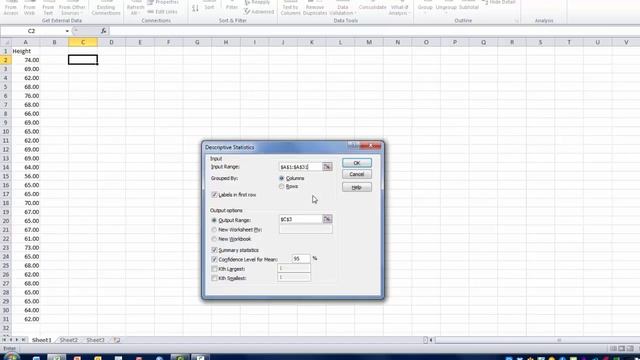Click the Cancel button in the dialog

(357, 174)
